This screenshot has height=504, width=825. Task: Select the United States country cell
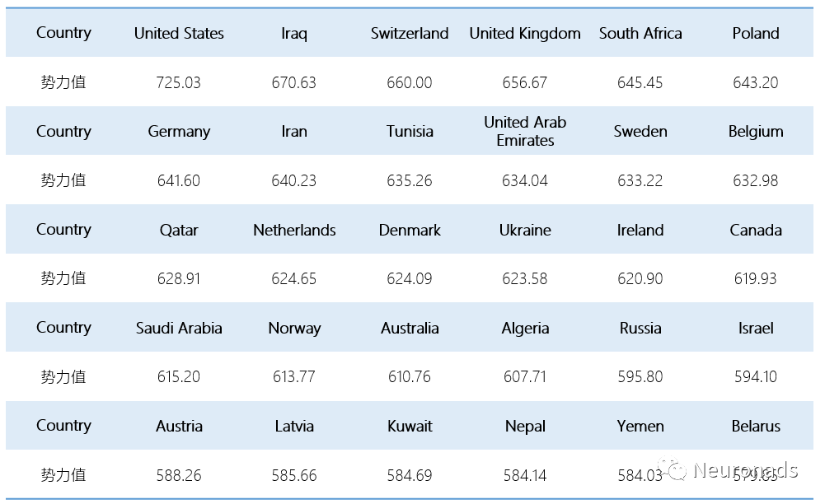point(179,33)
